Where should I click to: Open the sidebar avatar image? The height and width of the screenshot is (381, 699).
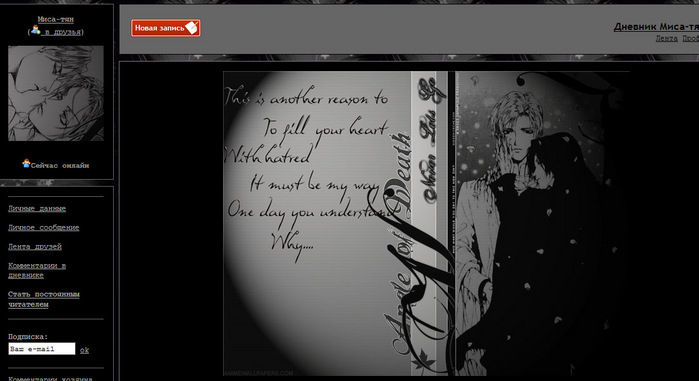(x=56, y=94)
